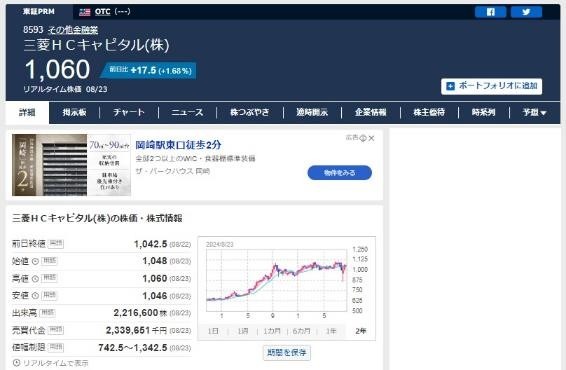
Task: Click the 出来高 value 2,216,600
Action: [x=136, y=313]
